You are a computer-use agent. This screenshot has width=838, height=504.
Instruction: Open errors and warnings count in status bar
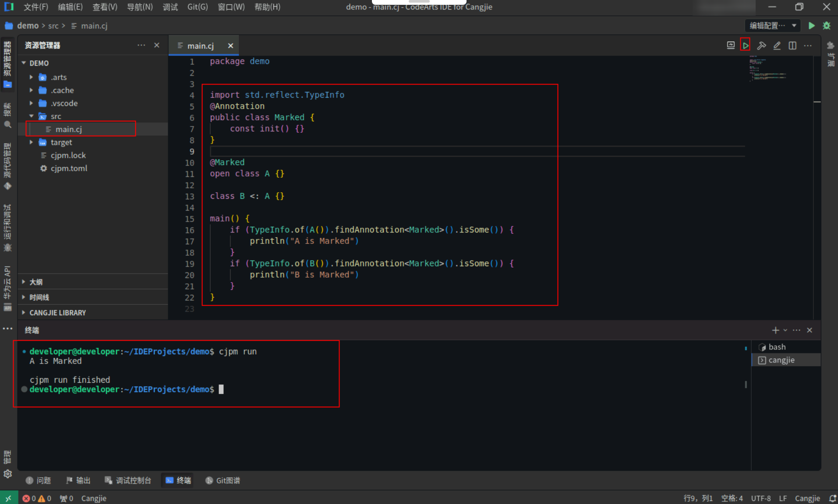point(37,498)
